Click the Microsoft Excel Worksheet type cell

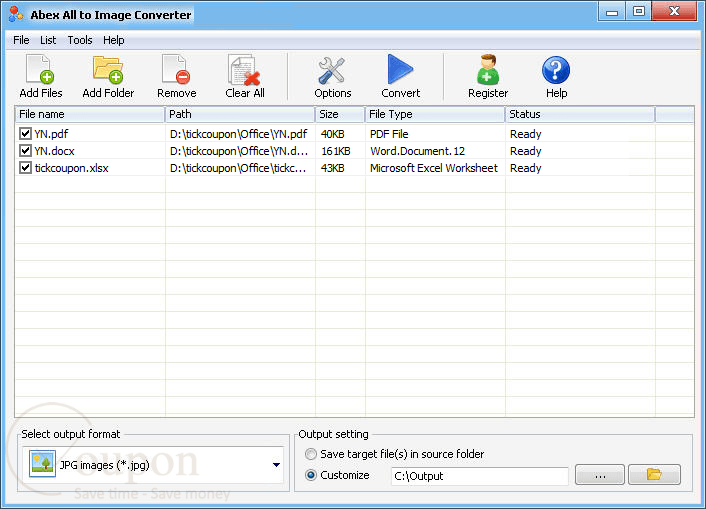click(434, 168)
